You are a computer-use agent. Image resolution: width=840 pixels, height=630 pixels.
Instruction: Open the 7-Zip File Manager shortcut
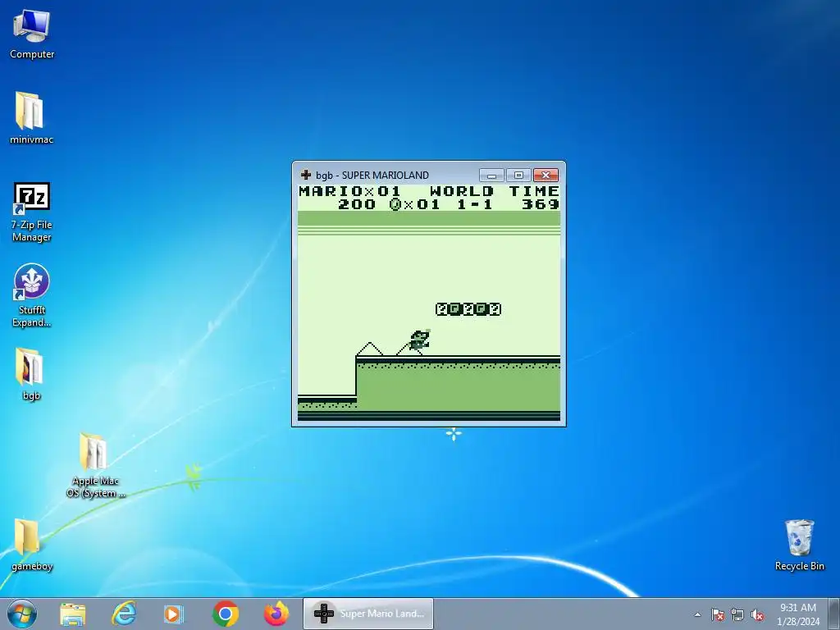click(32, 212)
